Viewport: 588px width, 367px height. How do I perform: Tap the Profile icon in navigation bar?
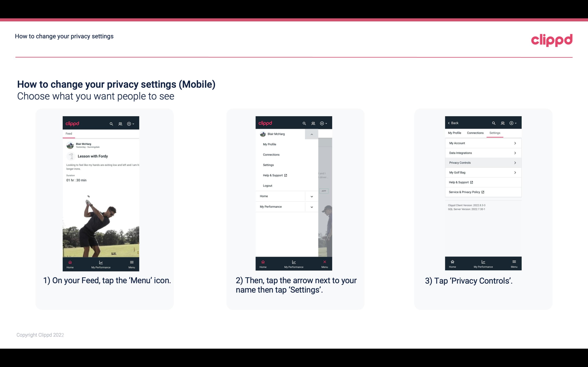(x=120, y=123)
